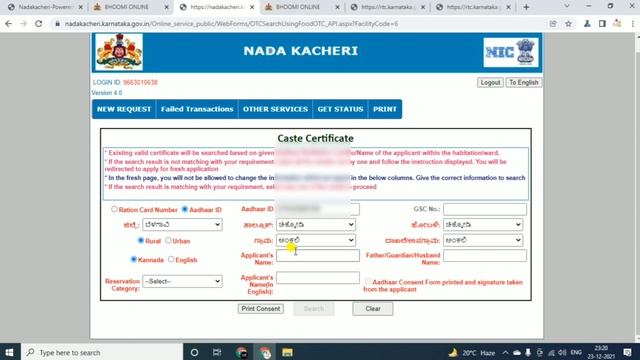Click the Search button
This screenshot has height=360, width=640.
(x=314, y=309)
